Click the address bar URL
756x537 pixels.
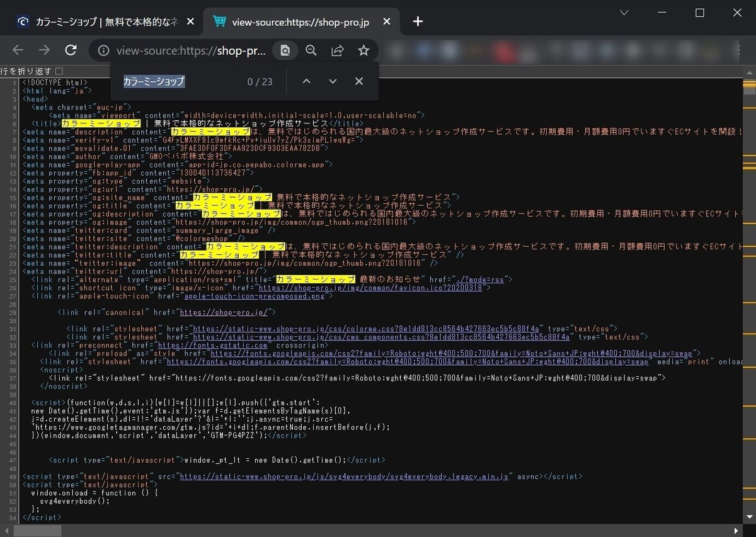click(191, 51)
